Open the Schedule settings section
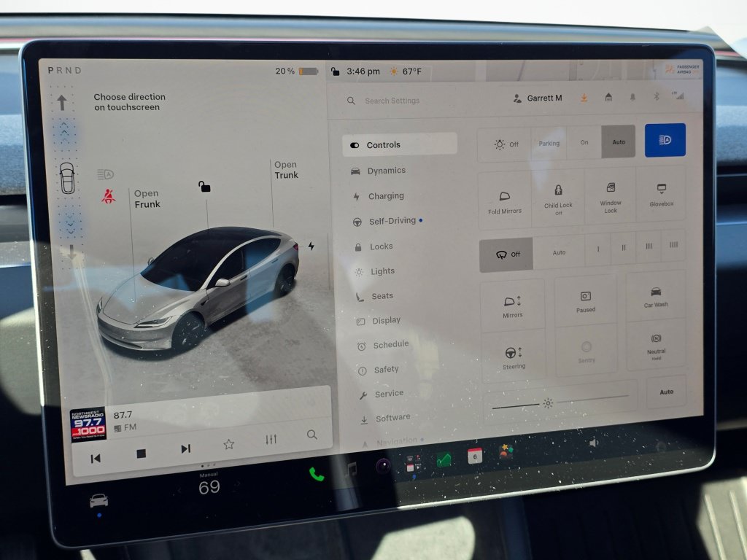Screen dimensions: 747x560 383,344
